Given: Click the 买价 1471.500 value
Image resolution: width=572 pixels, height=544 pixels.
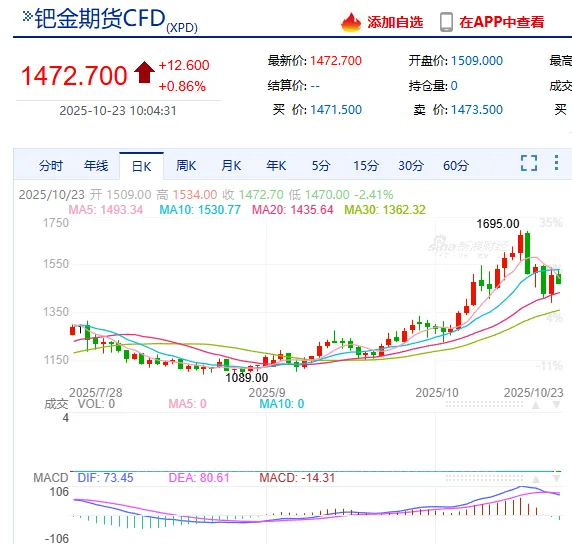Looking at the screenshot, I should pos(336,110).
